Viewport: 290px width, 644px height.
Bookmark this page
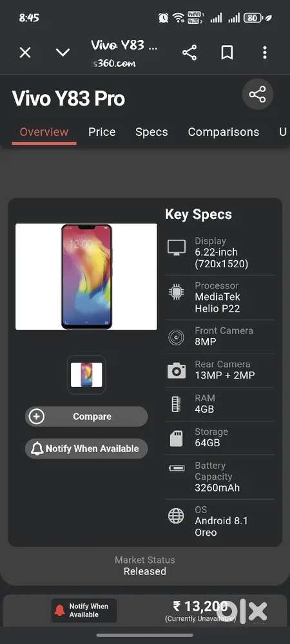[x=227, y=53]
